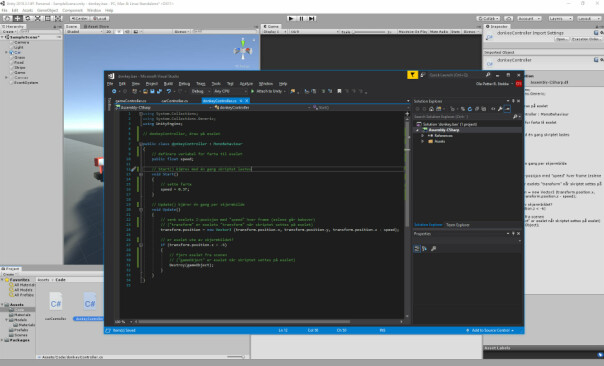604x366 pixels.
Task: Toggle Maximize On Play in Game view
Action: (x=413, y=32)
